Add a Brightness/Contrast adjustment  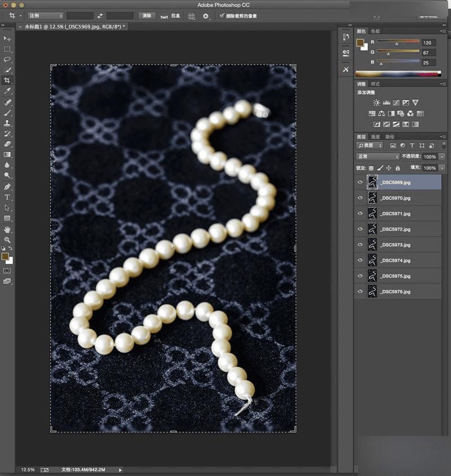[x=376, y=103]
